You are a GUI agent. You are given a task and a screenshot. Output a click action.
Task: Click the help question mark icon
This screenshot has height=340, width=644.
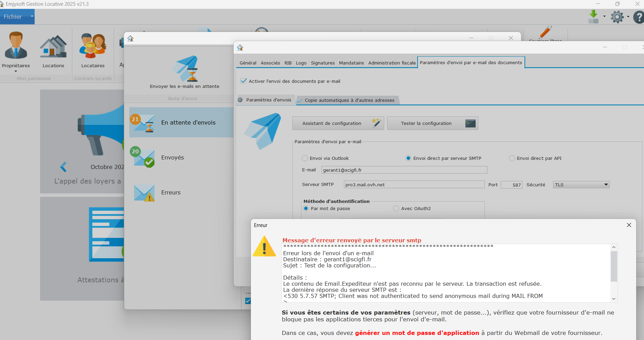639,17
